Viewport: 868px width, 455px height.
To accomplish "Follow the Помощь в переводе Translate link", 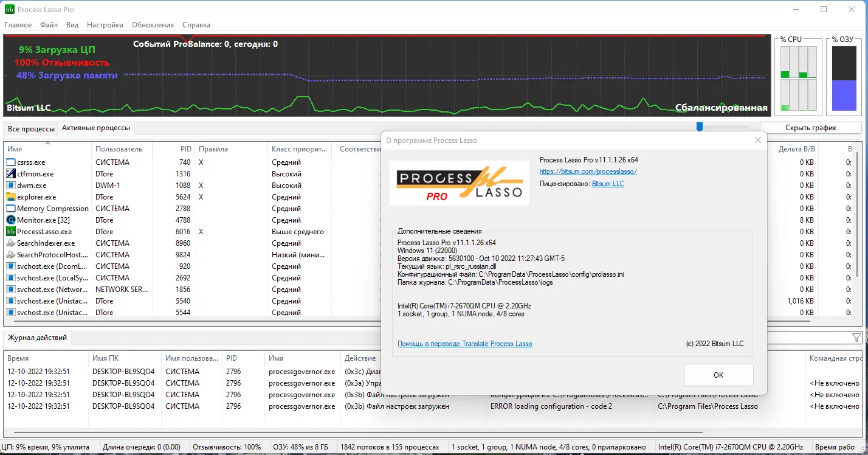I will 464,344.
